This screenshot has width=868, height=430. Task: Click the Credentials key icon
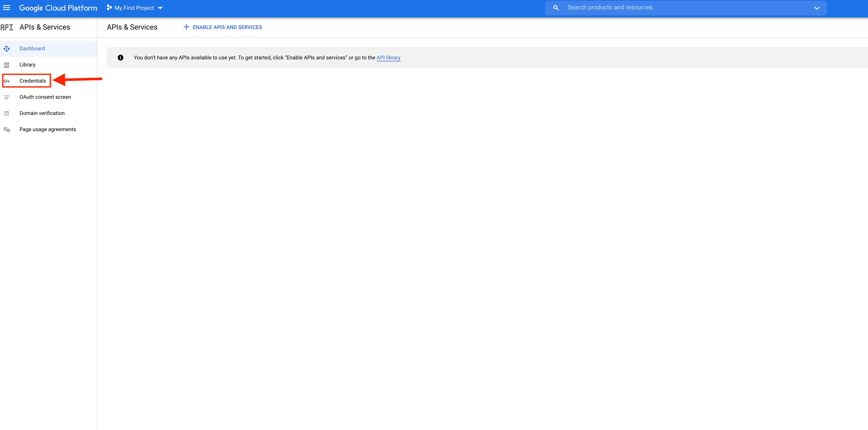[7, 81]
